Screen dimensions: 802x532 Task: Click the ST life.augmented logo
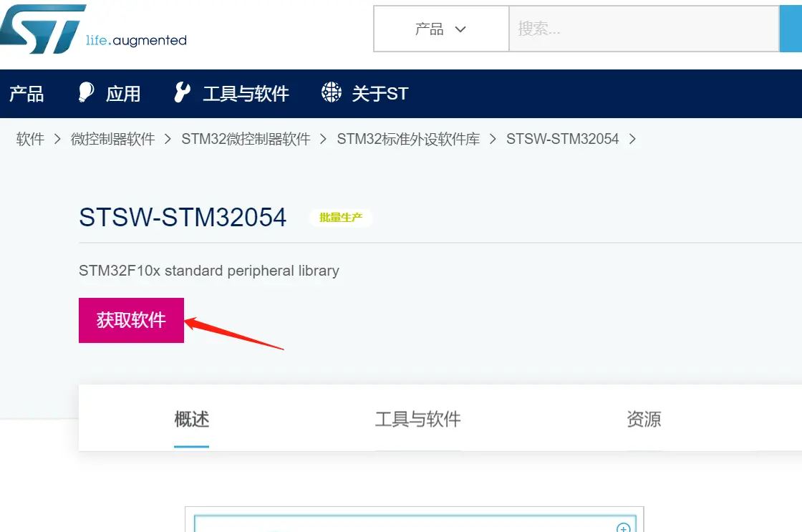pyautogui.click(x=94, y=29)
